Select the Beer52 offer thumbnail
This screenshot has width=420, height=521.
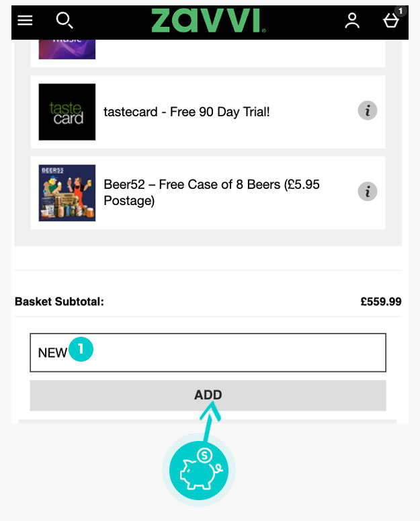pos(67,193)
